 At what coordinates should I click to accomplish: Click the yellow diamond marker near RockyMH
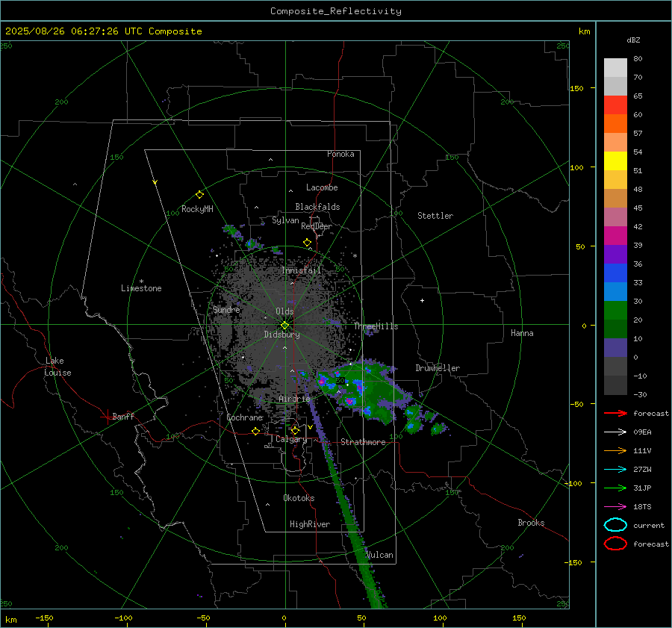point(199,195)
